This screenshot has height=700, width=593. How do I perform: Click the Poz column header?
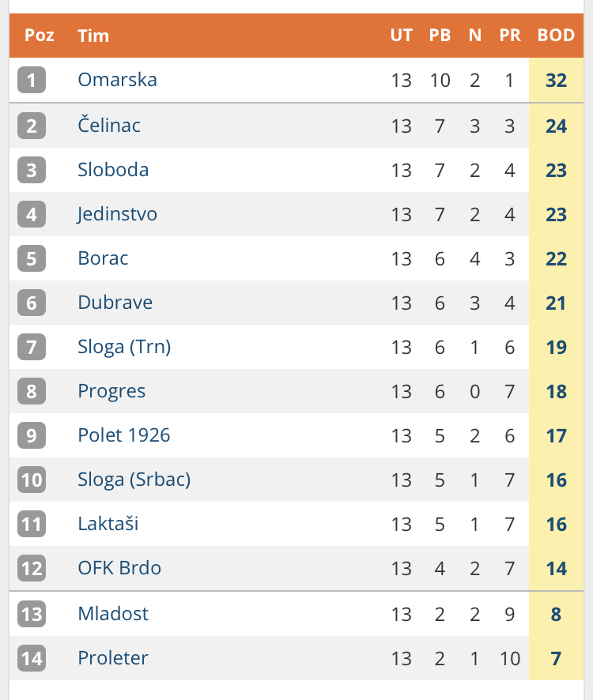point(40,36)
